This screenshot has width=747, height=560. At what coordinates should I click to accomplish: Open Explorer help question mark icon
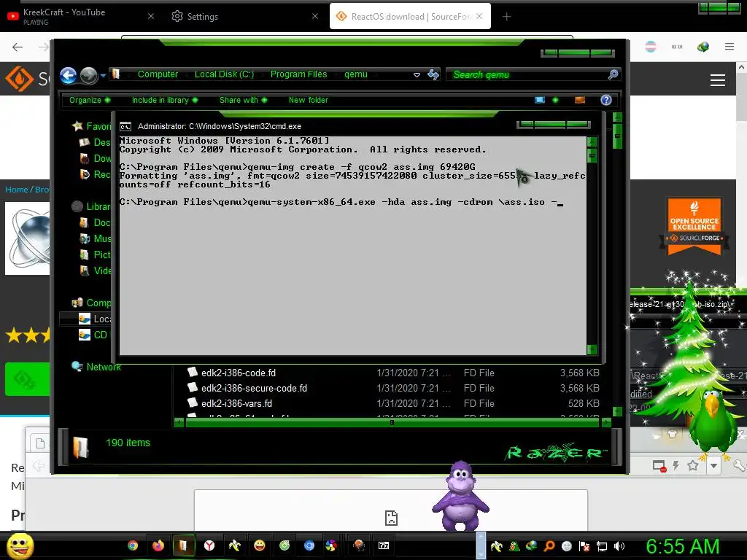[x=606, y=100]
